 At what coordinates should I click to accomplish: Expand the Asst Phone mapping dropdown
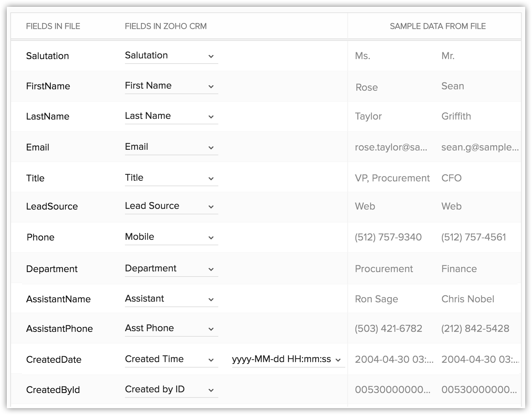tap(171, 328)
